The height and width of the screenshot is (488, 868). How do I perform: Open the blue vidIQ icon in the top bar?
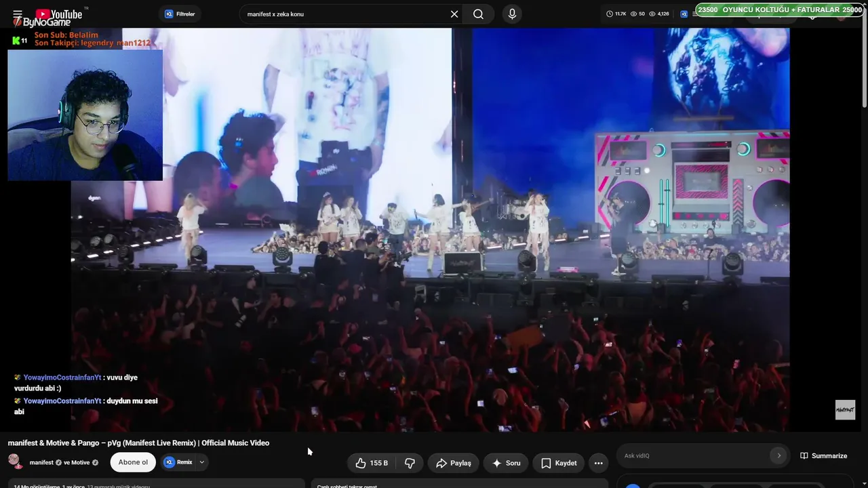click(x=684, y=14)
